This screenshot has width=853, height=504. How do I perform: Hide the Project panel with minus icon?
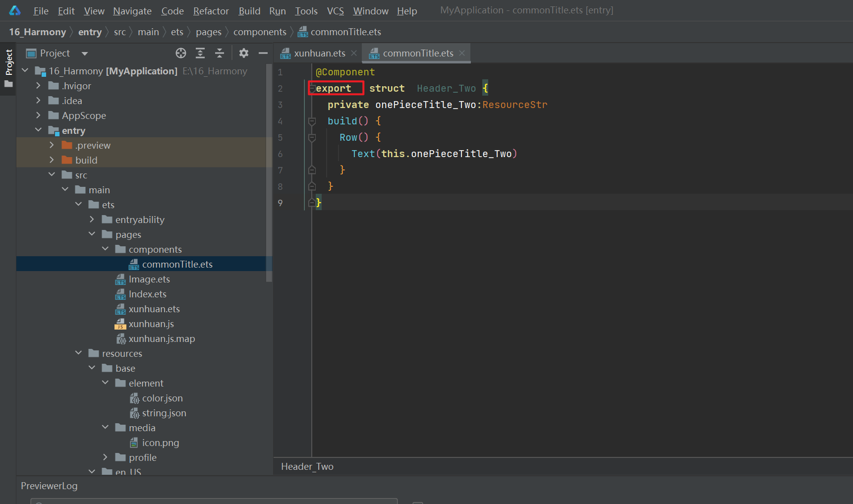[x=263, y=53]
